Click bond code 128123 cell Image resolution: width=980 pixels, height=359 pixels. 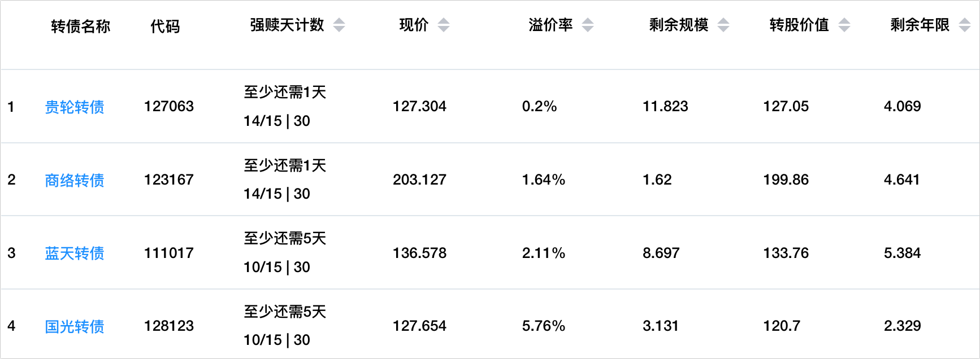pos(169,326)
